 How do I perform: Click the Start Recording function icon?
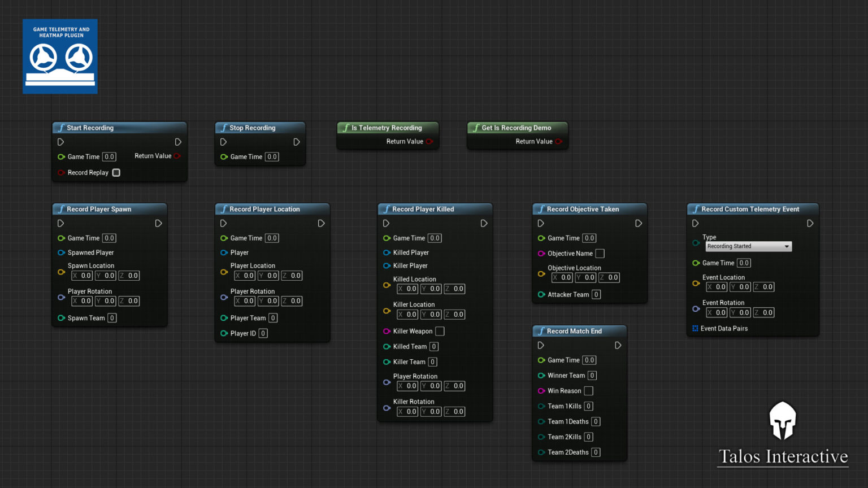pos(62,128)
